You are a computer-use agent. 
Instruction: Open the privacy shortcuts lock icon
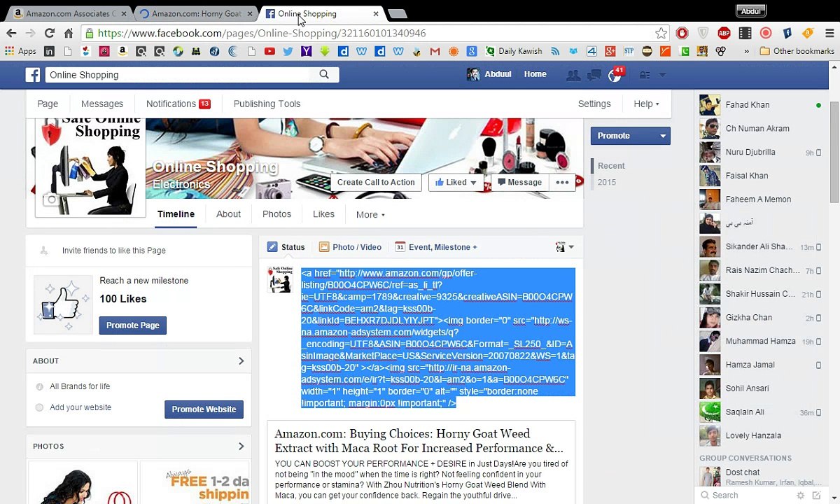pyautogui.click(x=644, y=75)
